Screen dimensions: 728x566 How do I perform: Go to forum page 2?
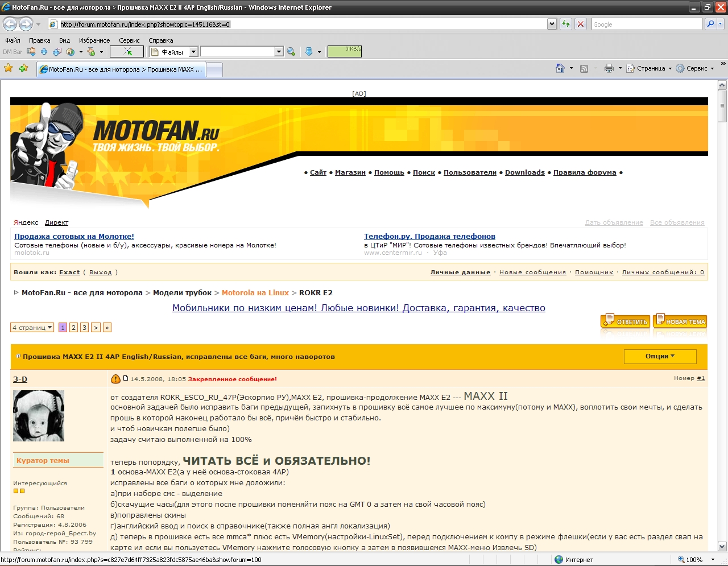74,328
